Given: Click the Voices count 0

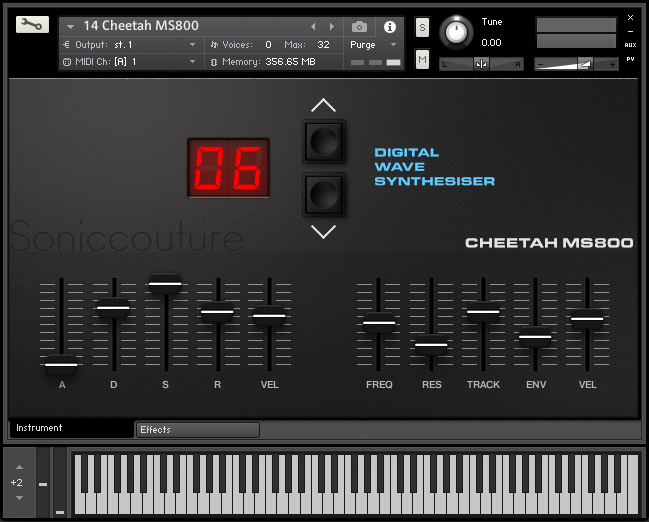Looking at the screenshot, I should 268,45.
